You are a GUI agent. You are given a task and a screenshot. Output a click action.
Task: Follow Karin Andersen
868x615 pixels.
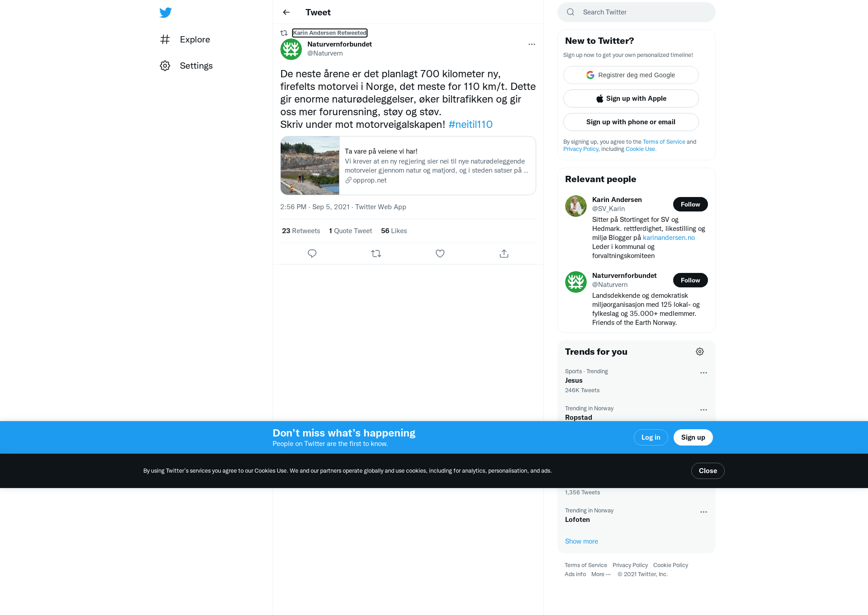pyautogui.click(x=690, y=204)
